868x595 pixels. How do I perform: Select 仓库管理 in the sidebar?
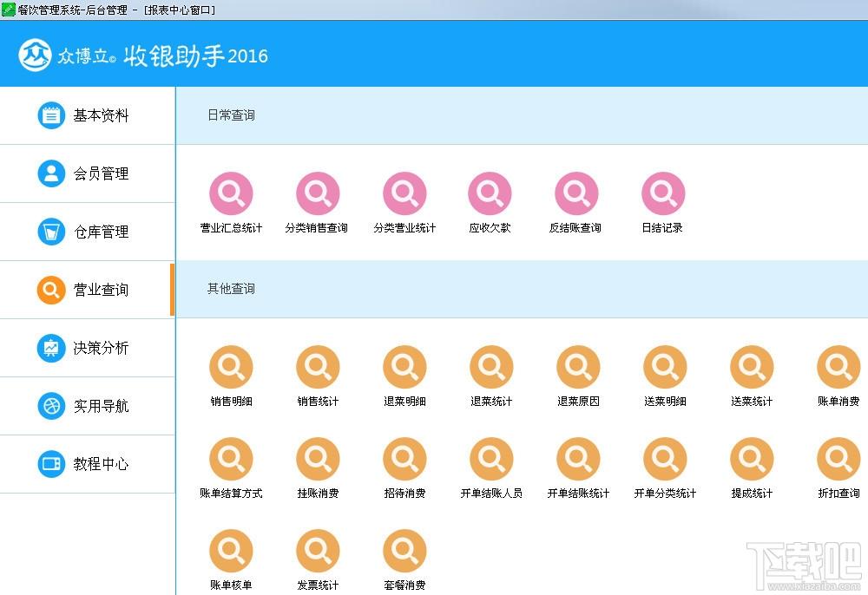point(88,232)
